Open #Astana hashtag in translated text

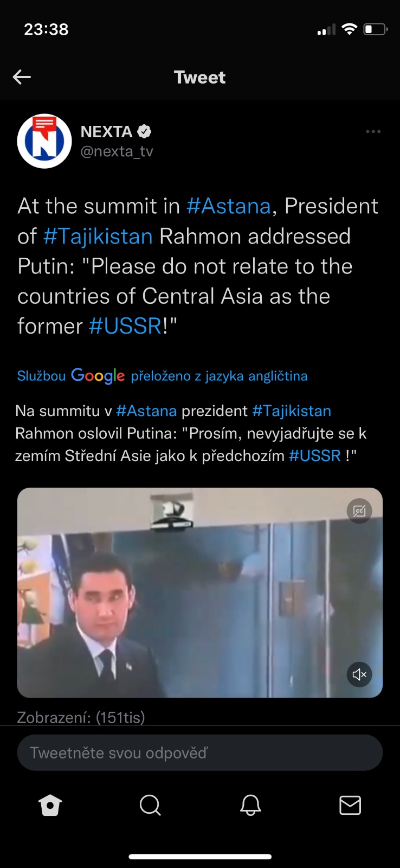pos(146,411)
